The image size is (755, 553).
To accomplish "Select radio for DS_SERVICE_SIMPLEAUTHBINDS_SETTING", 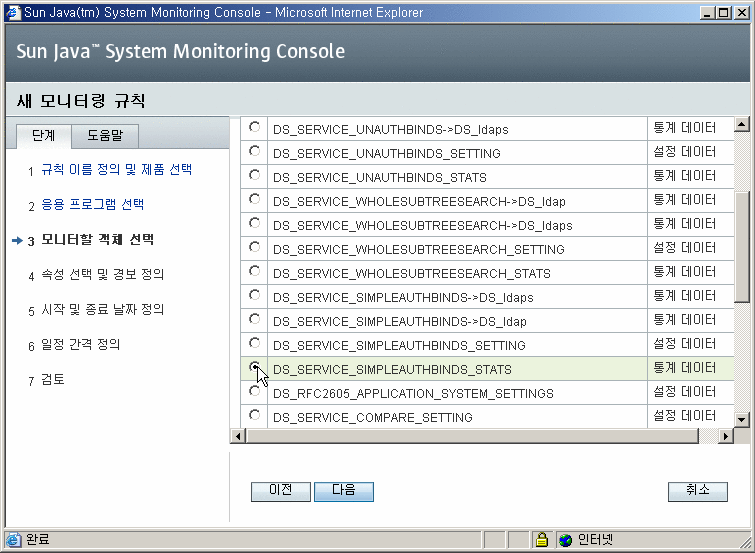I will tap(254, 343).
